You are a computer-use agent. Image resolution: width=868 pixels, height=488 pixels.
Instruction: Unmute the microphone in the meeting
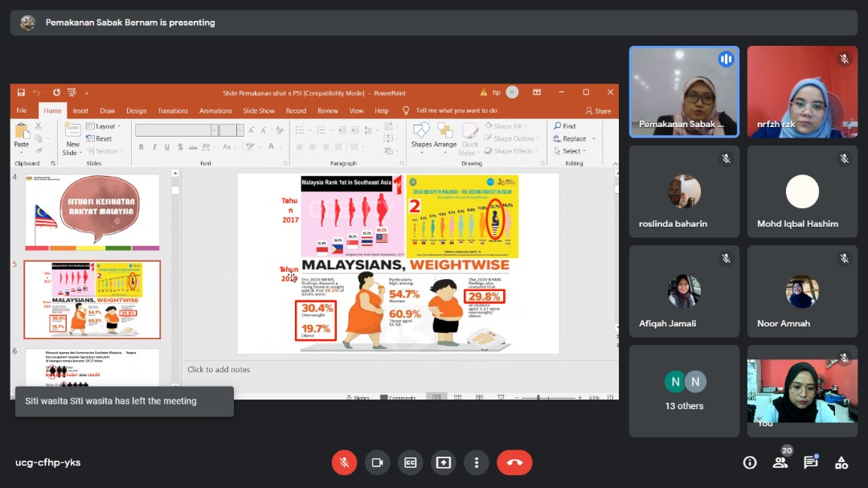344,462
